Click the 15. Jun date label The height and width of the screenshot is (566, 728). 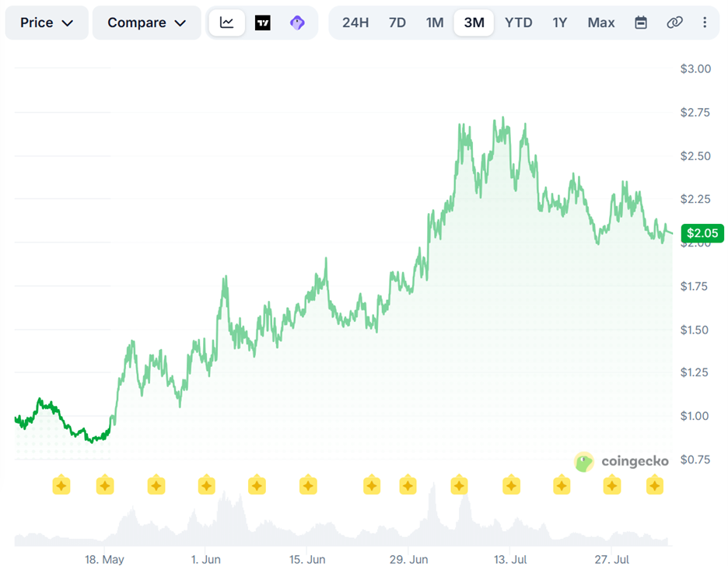(x=307, y=560)
